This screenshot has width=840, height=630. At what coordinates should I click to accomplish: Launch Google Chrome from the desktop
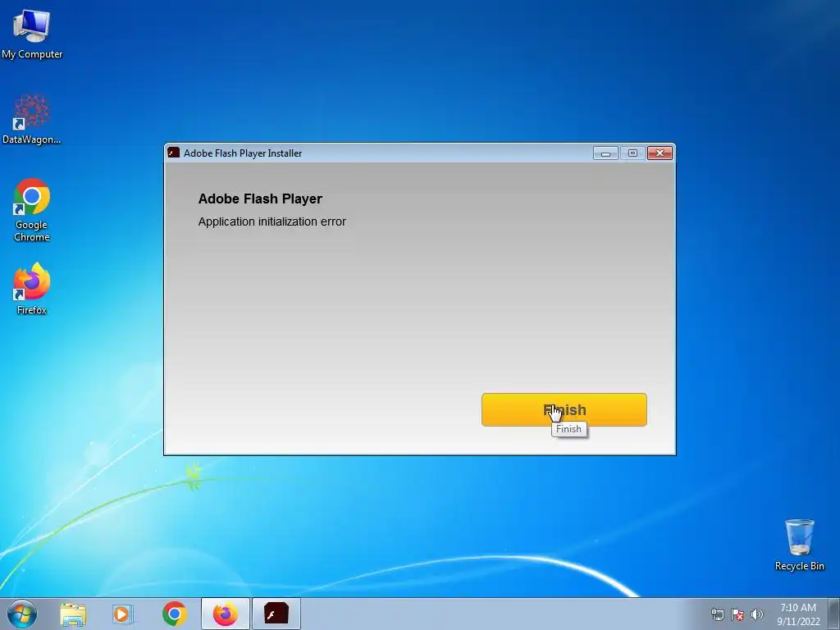(32, 210)
